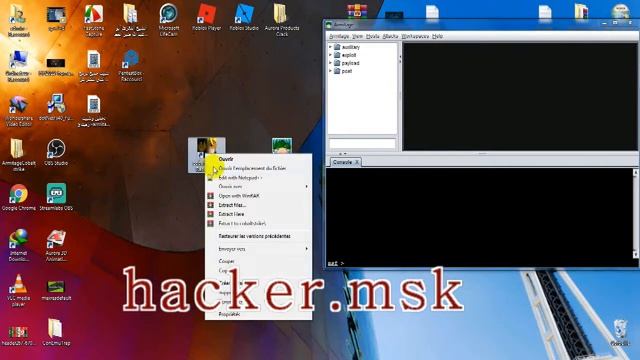Screen dimensions: 640x360
Task: Expand the payload tree node arrow
Action: [x=331, y=63]
